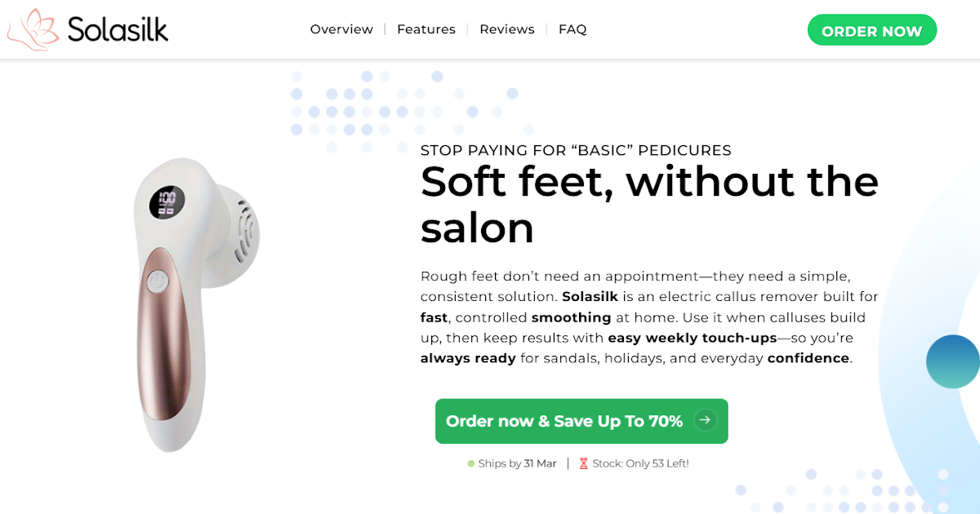Viewport: 980px width, 514px height.
Task: Click the Solasilk brand name in header
Action: pos(118,30)
